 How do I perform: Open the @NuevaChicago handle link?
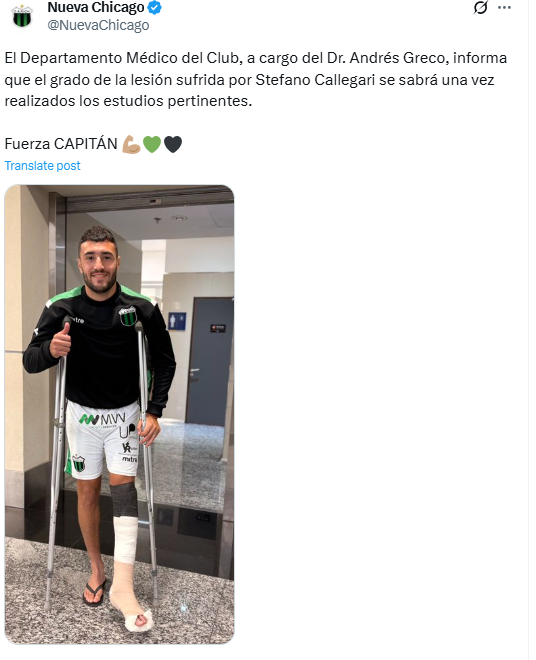click(98, 25)
